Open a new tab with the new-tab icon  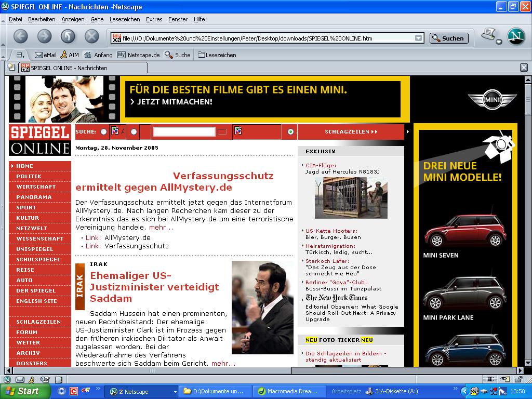point(11,67)
